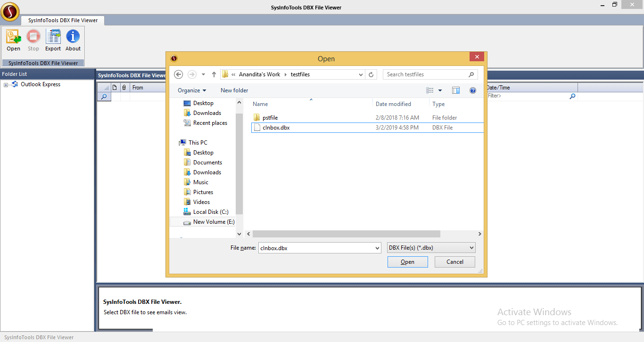
Task: Open the DBX File(s) file type dropdown
Action: (431, 248)
